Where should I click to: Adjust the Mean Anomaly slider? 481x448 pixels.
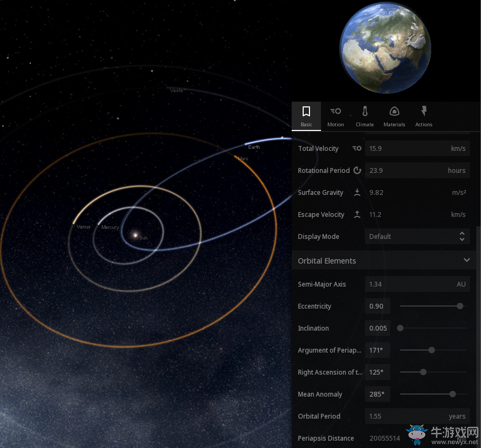pyautogui.click(x=452, y=394)
